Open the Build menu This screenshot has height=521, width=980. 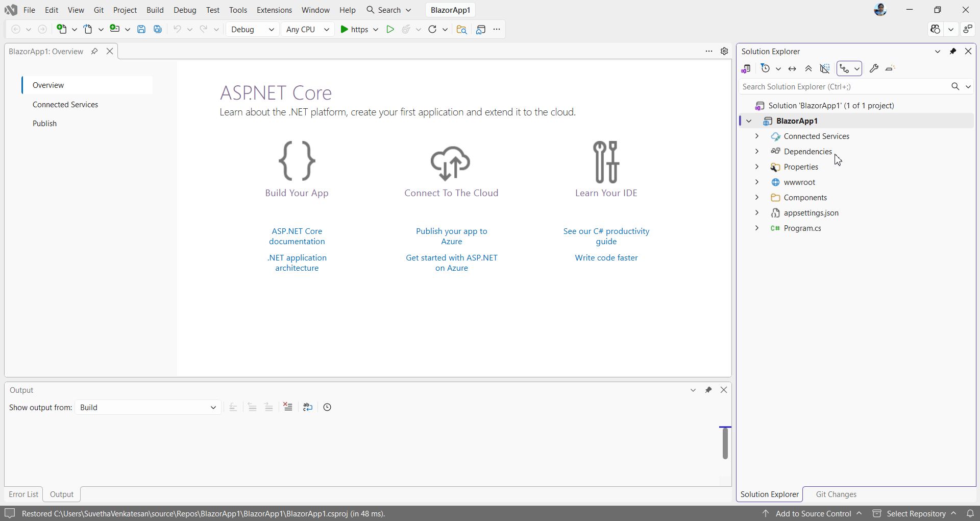pyautogui.click(x=155, y=10)
